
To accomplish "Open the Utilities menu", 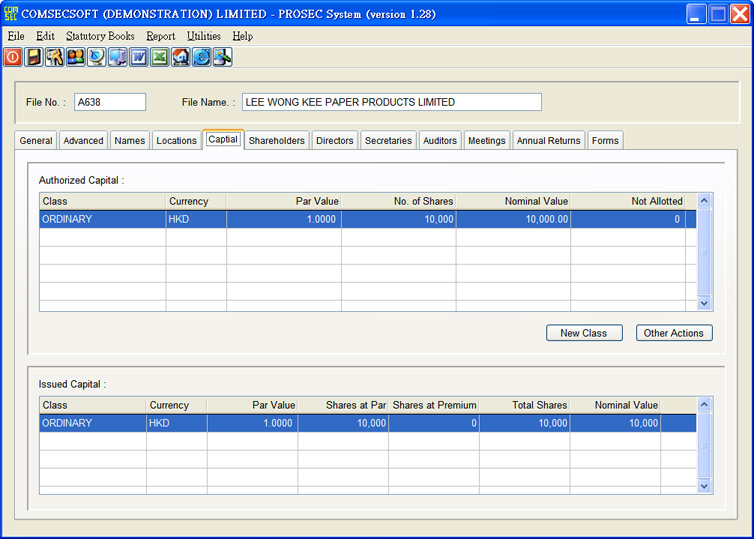I will point(203,36).
